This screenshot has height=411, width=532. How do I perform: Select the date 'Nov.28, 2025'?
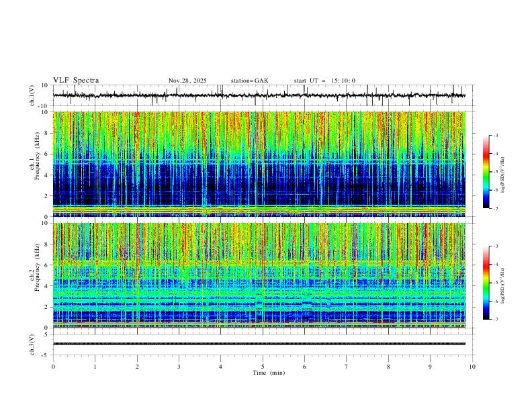(187, 81)
